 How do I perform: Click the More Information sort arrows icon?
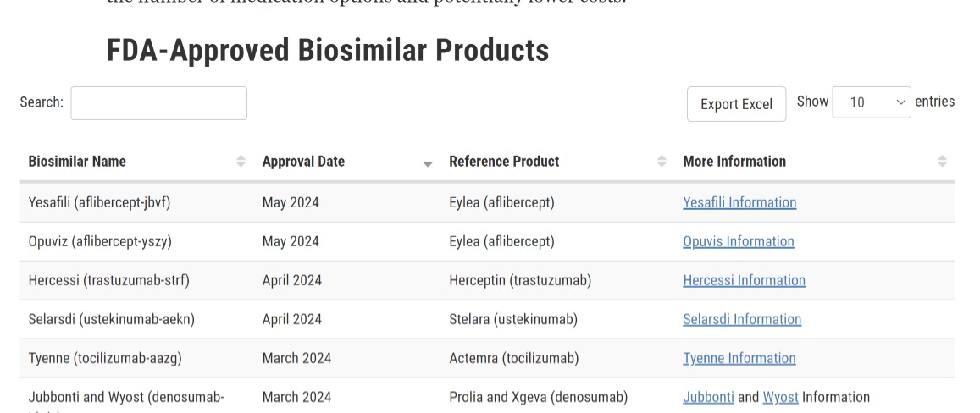coord(942,162)
